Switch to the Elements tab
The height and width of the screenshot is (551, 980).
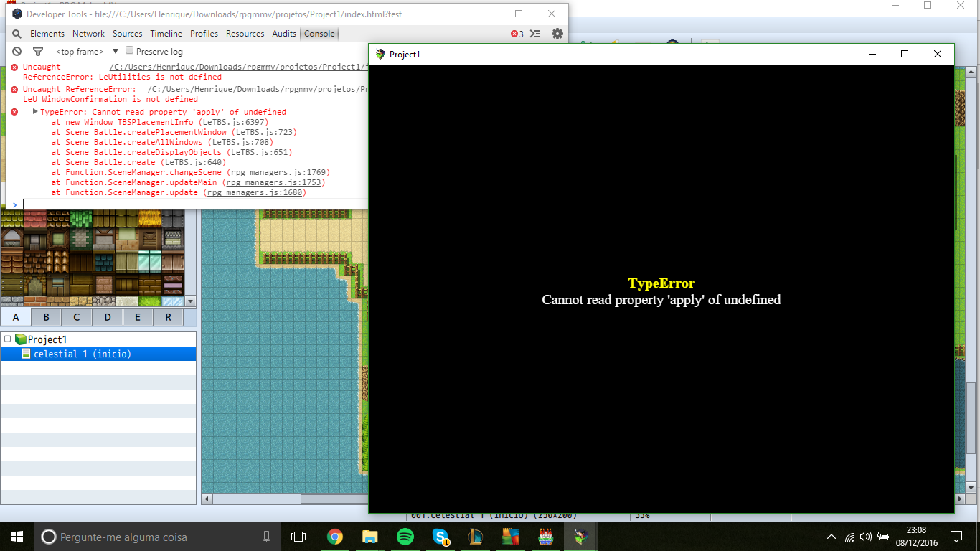47,34
